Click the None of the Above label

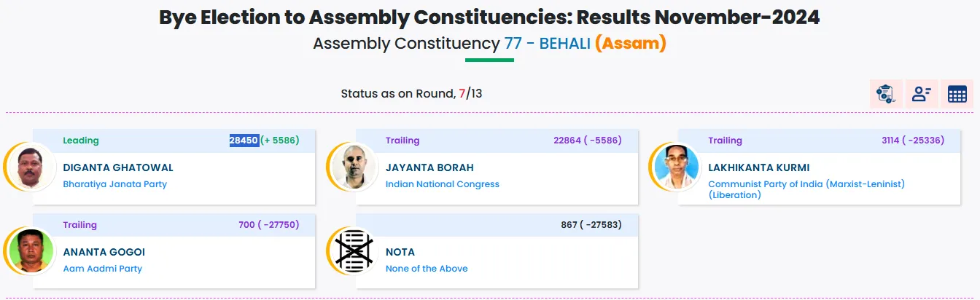point(427,269)
